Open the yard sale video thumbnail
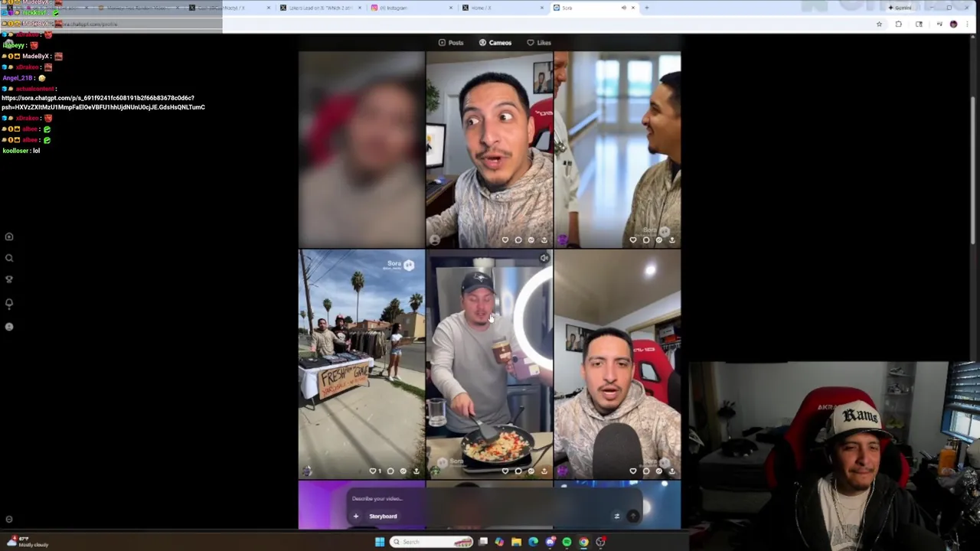Viewport: 980px width, 551px height. pyautogui.click(x=361, y=364)
